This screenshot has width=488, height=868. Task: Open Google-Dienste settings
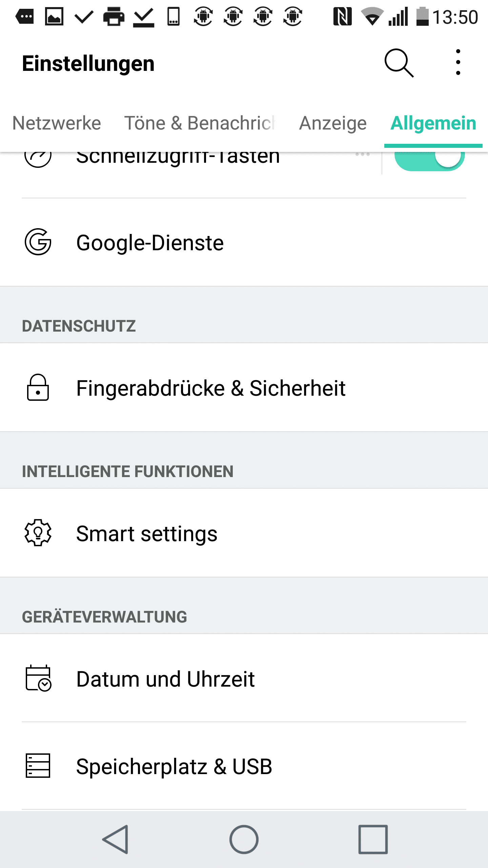click(x=150, y=243)
